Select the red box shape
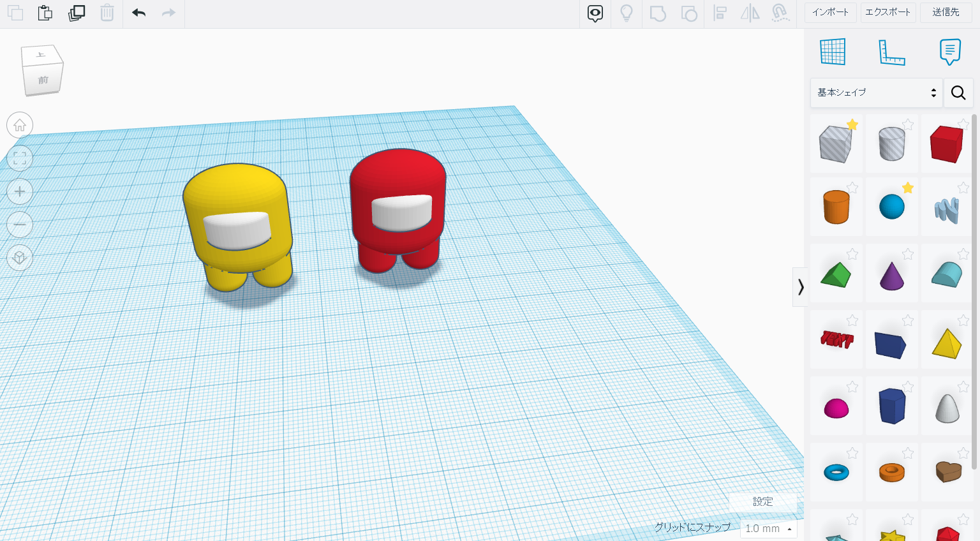980x541 pixels. (947, 144)
